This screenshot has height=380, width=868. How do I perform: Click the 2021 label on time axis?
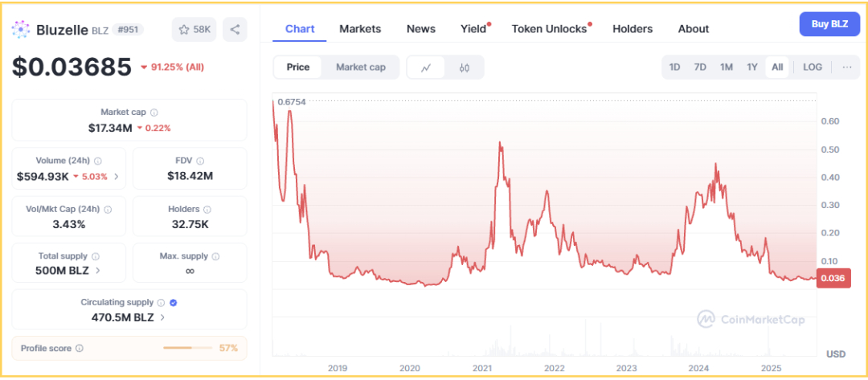[482, 368]
